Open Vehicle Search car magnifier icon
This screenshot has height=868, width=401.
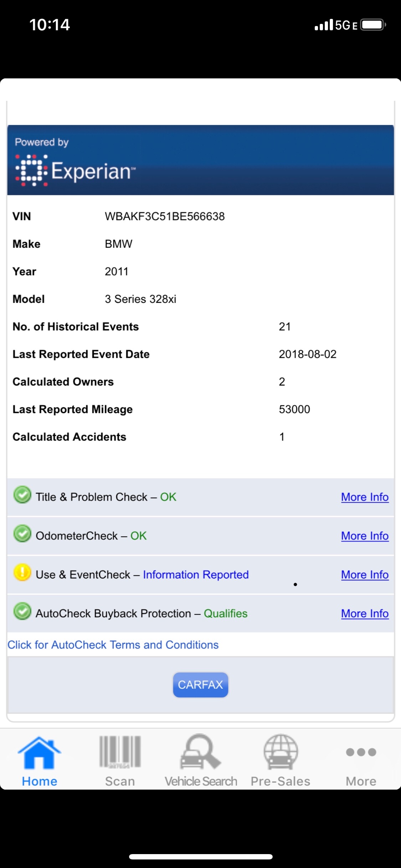(200, 751)
